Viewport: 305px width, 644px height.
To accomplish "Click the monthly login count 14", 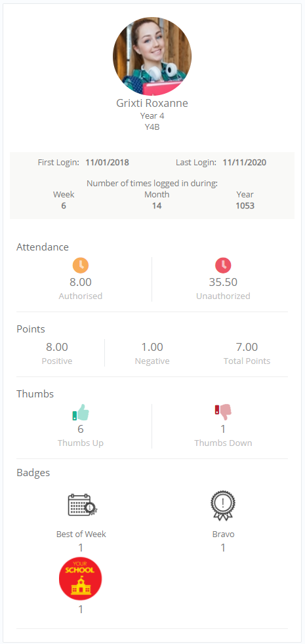I will point(157,205).
